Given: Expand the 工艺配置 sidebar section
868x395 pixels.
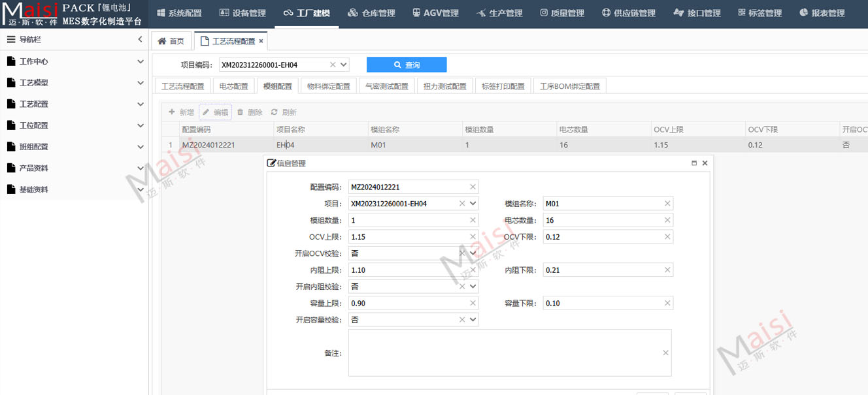Looking at the screenshot, I should pyautogui.click(x=74, y=103).
